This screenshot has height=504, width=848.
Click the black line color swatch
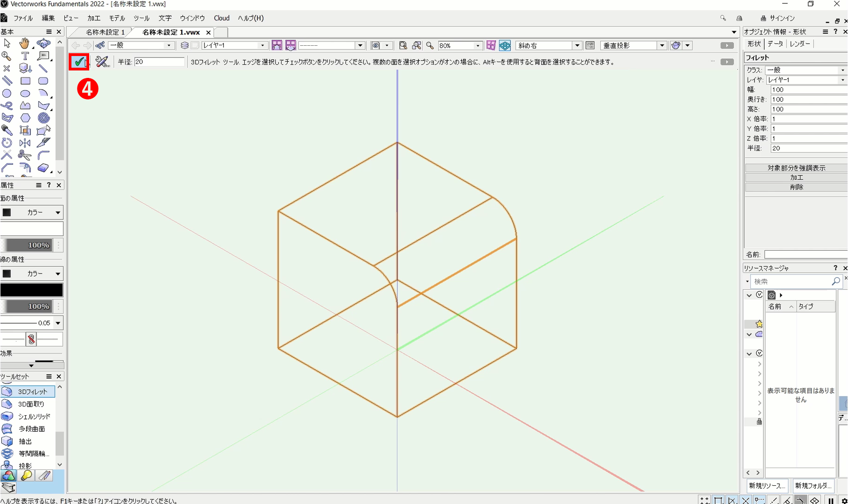[32, 290]
